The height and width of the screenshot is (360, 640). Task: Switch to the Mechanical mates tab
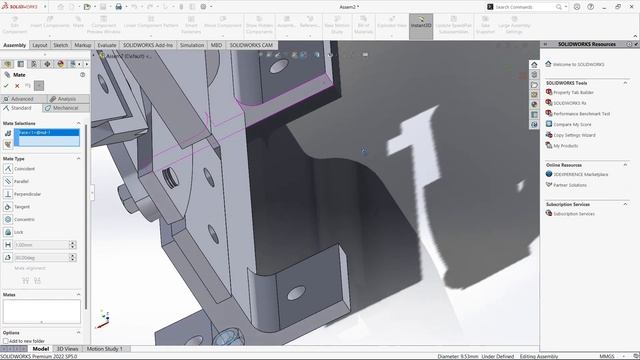pyautogui.click(x=66, y=108)
